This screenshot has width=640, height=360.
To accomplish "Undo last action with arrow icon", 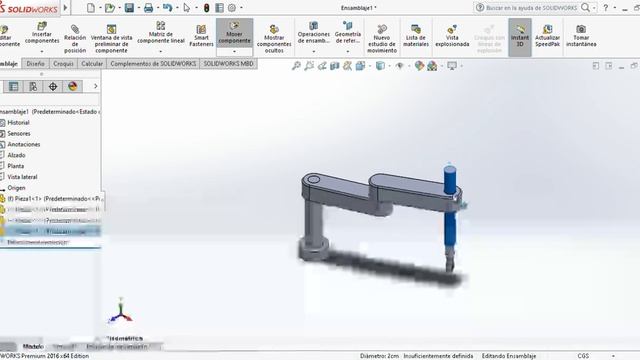I will coord(167,8).
